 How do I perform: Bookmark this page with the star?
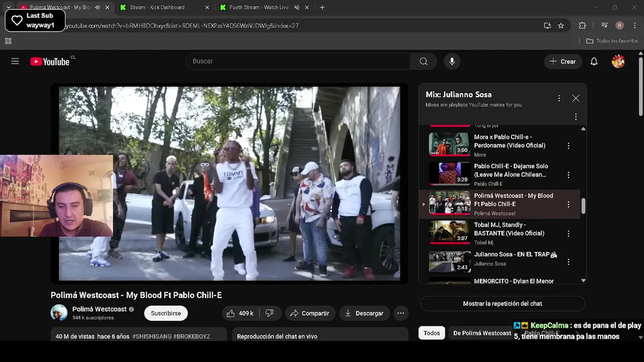(x=561, y=26)
